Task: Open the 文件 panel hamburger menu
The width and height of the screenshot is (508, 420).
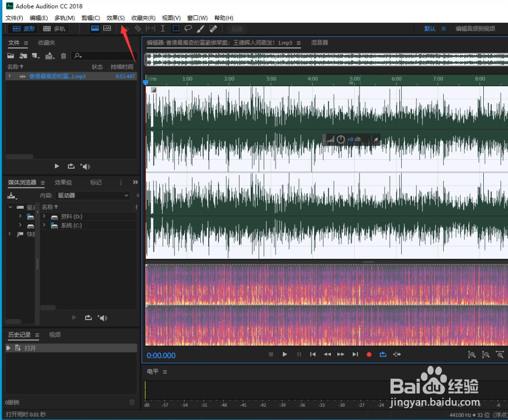Action: point(26,43)
